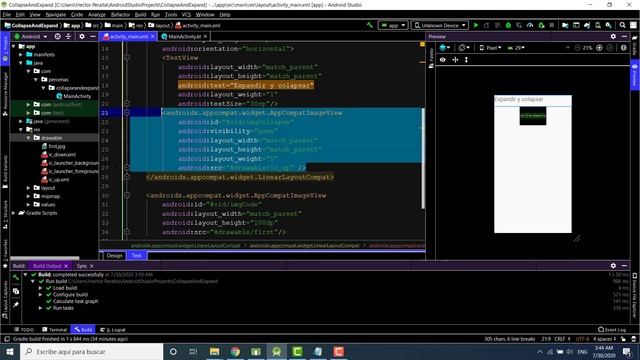Click Cortana circle icon on taskbar
The height and width of the screenshot is (360, 640).
[x=173, y=351]
